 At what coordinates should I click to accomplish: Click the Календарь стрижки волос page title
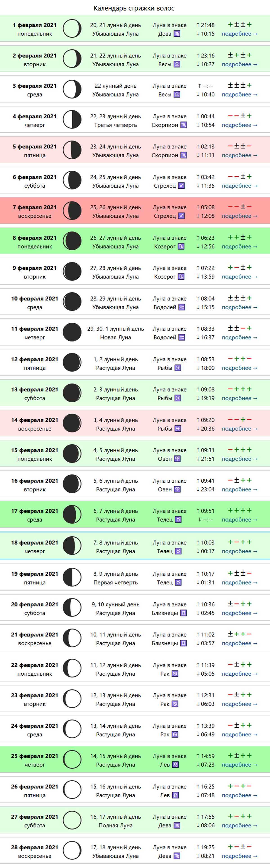point(134,8)
